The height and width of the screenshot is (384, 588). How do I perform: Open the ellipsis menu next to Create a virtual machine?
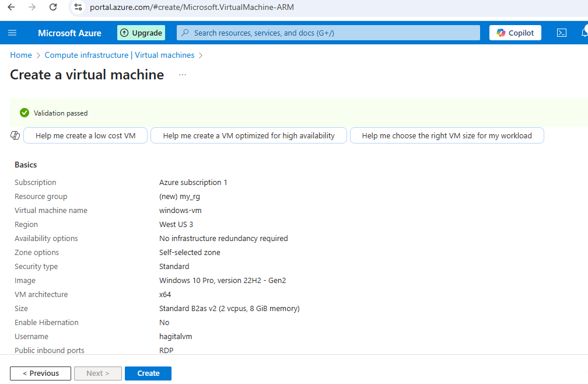183,75
